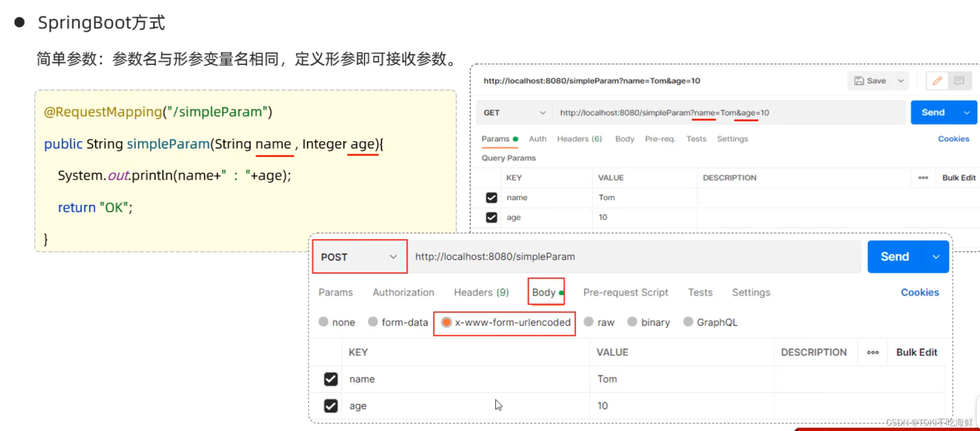Select the none body type radio
Screen dimensions: 980x431
[x=323, y=322]
